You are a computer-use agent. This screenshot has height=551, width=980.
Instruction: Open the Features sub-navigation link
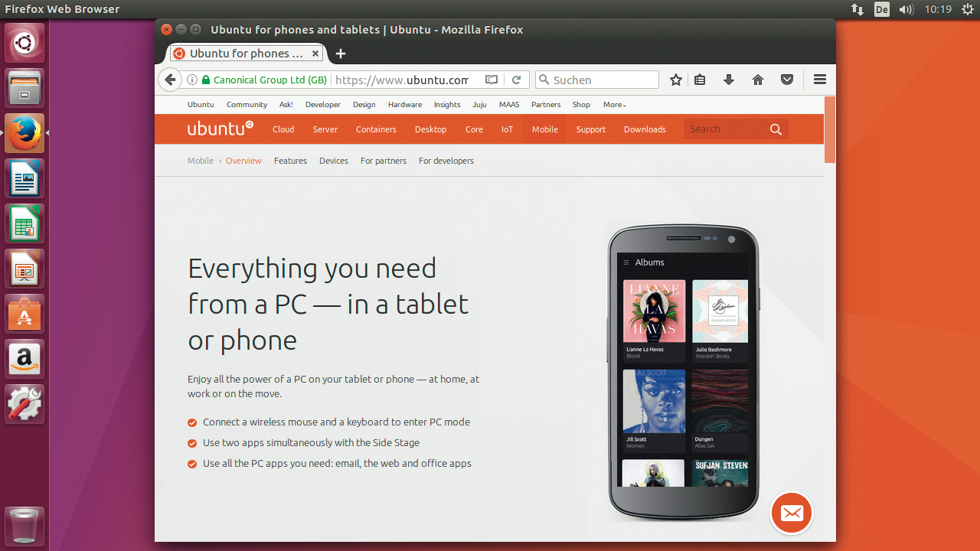290,161
